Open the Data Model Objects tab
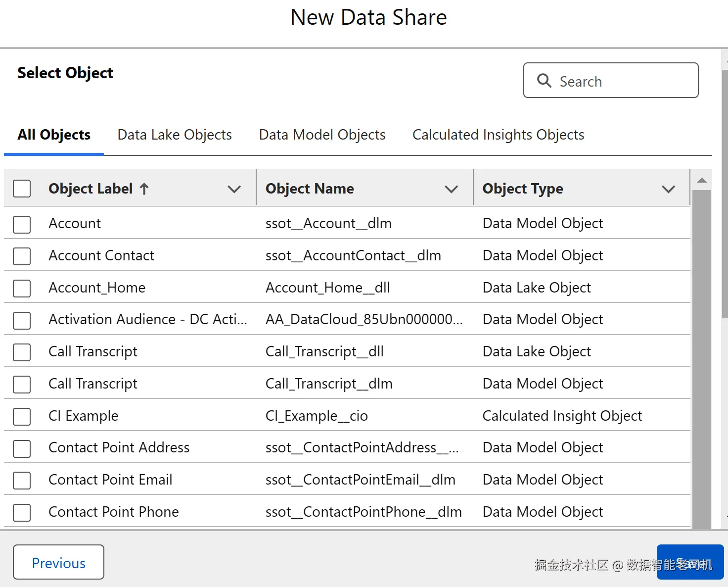Image resolution: width=728 pixels, height=587 pixels. tap(322, 135)
